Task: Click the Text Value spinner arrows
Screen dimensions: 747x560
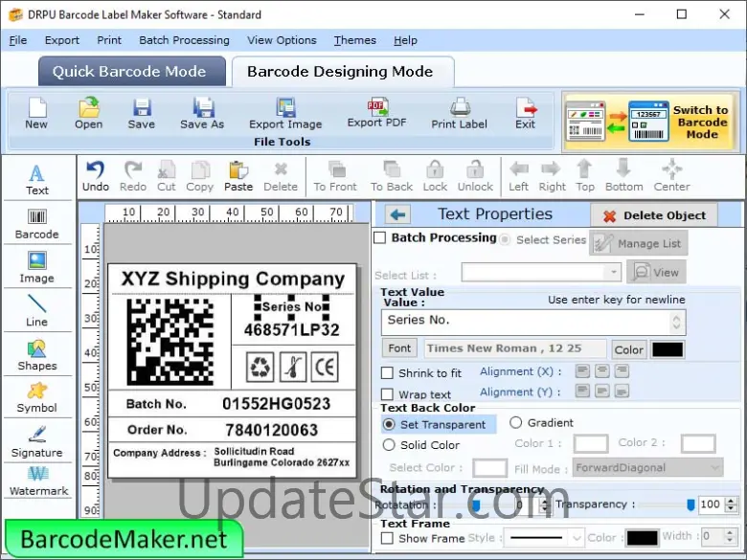Action: point(676,323)
